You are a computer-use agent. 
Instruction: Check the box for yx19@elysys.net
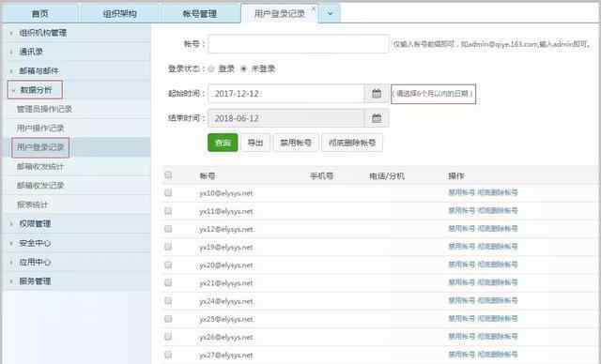(168, 247)
